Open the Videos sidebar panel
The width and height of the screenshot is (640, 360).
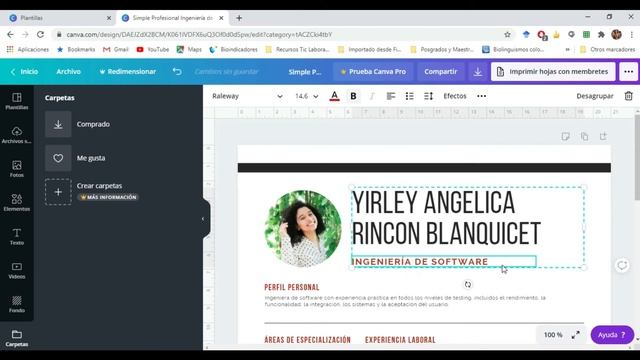[17, 270]
